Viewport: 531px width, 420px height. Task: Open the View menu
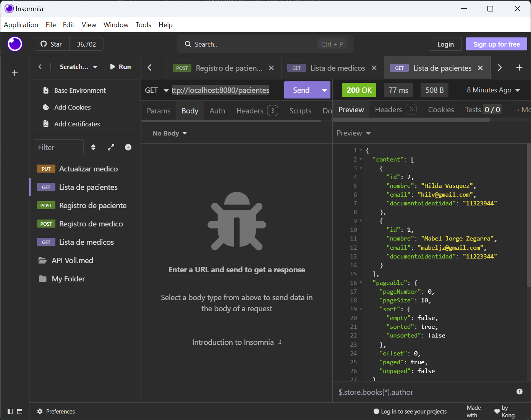click(89, 24)
